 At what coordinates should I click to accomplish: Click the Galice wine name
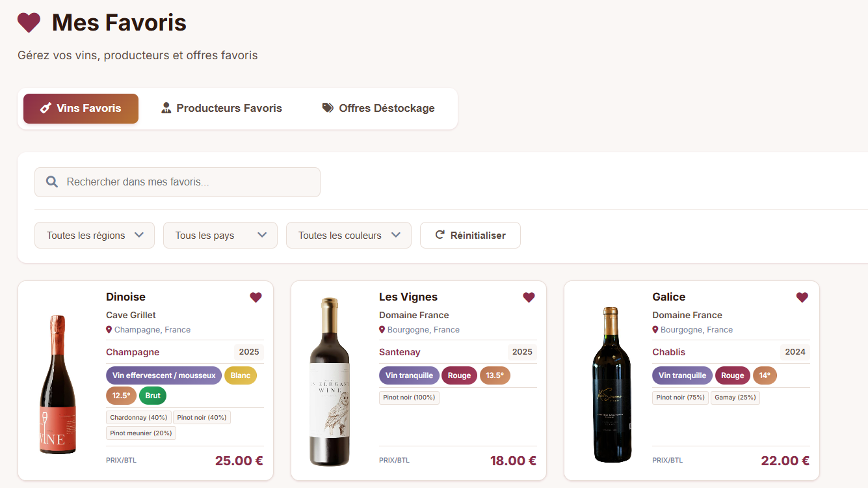tap(668, 297)
